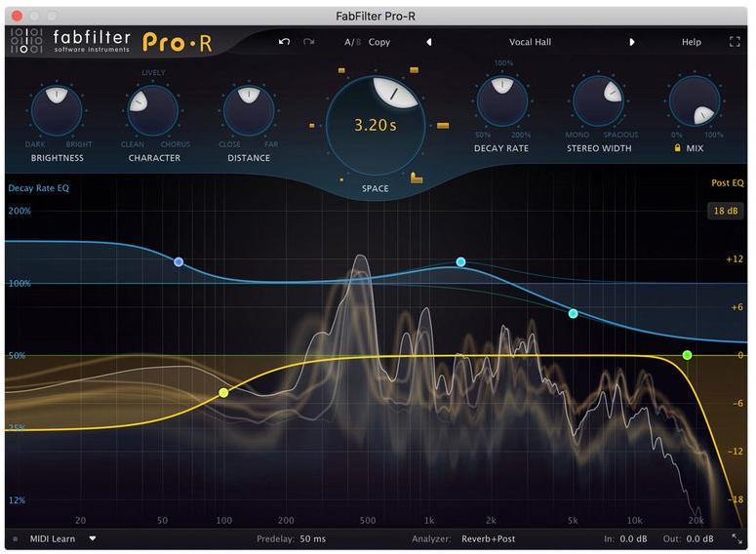Click the undo arrow icon
The height and width of the screenshot is (554, 756).
click(285, 42)
